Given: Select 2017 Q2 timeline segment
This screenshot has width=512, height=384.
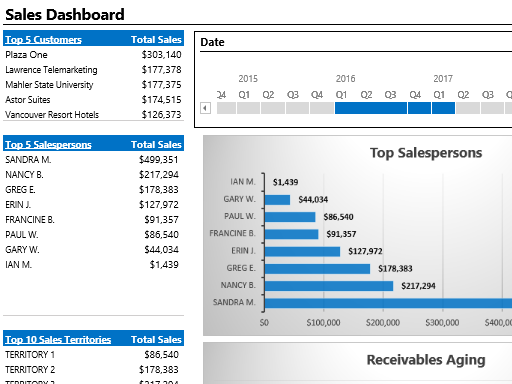Looking at the screenshot, I should tap(468, 108).
